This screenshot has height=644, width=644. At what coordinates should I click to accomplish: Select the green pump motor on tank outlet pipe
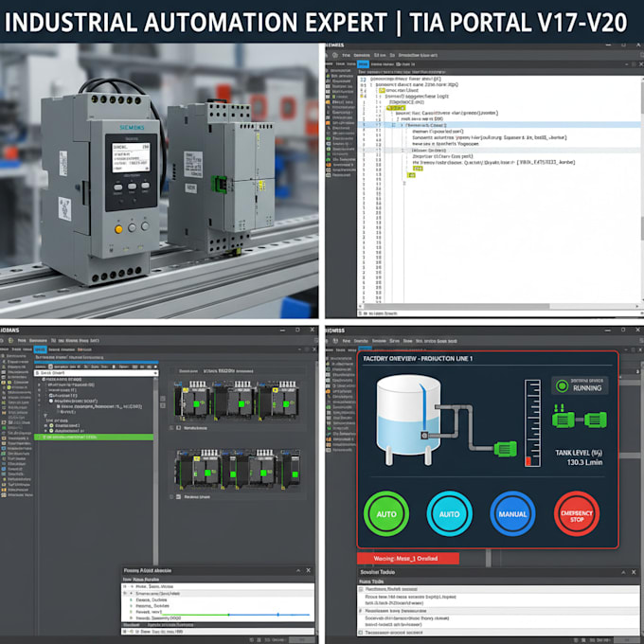click(x=505, y=449)
